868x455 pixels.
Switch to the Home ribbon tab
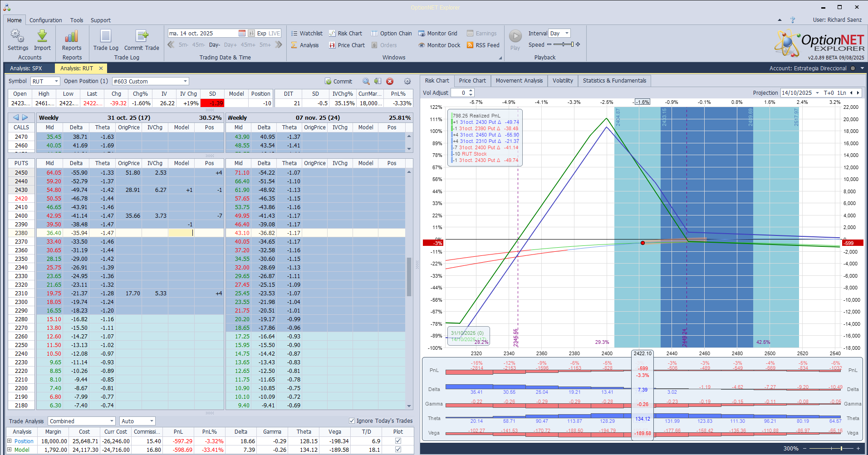tap(15, 20)
